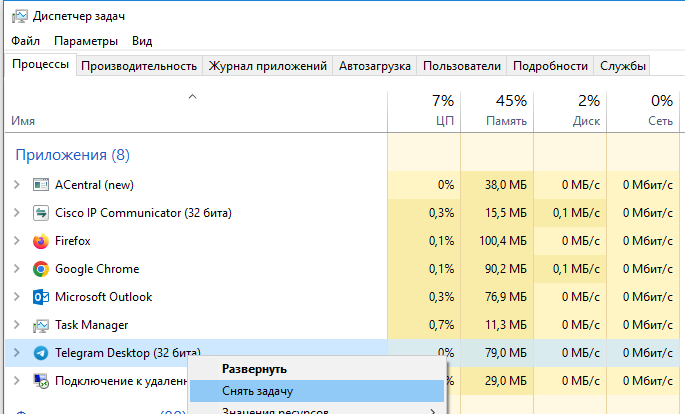
Task: Click the Task Manager title bar icon
Action: point(19,17)
